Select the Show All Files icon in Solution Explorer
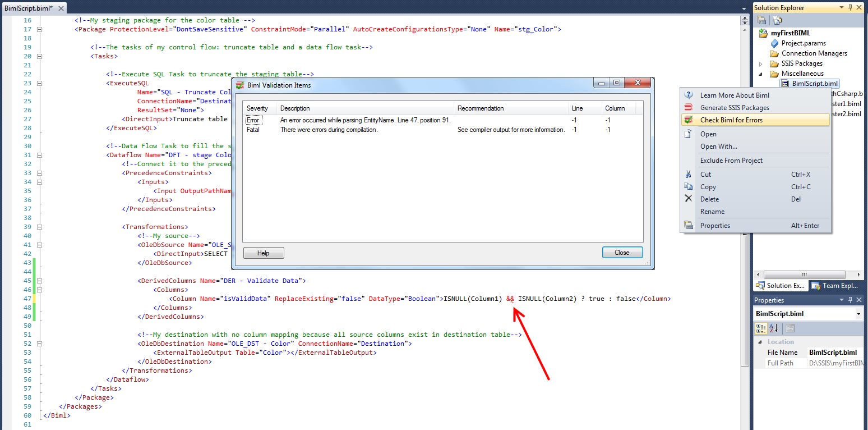This screenshot has width=868, height=430. (x=777, y=20)
